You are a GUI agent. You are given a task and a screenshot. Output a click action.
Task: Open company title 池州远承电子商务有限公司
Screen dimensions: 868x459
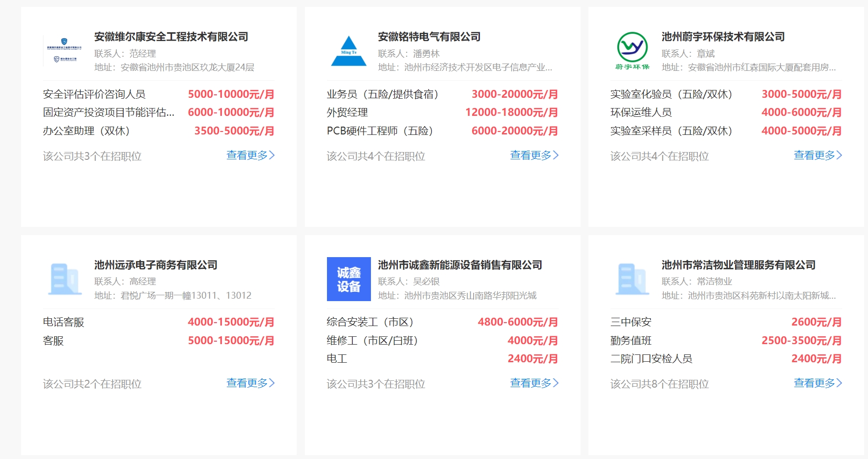click(156, 265)
